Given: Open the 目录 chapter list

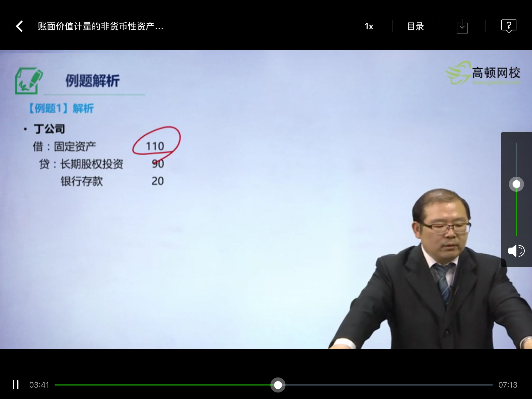Looking at the screenshot, I should pyautogui.click(x=415, y=26).
